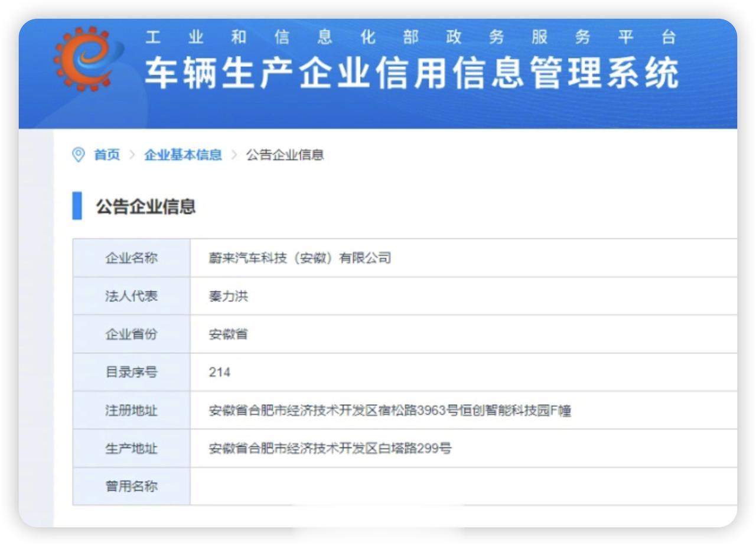Click the location pin breadcrumb icon
This screenshot has width=756, height=546.
(78, 155)
